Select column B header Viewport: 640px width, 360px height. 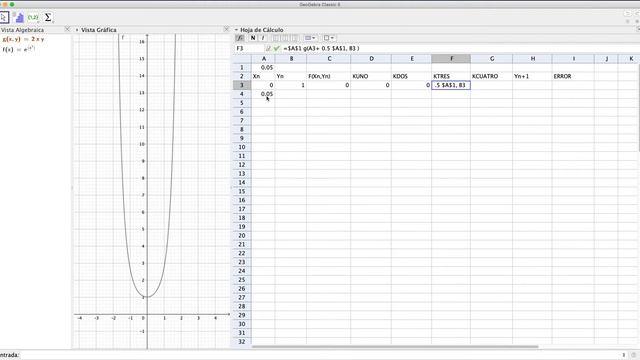click(x=291, y=59)
